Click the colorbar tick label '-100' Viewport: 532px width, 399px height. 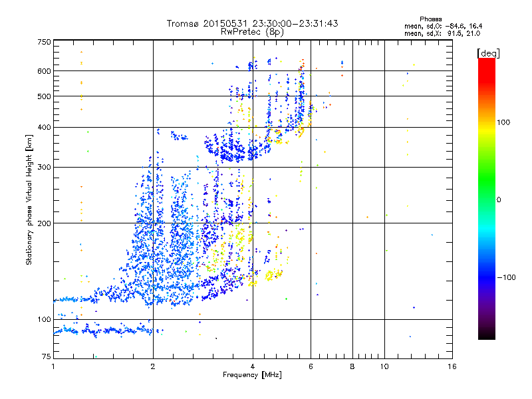[506, 277]
